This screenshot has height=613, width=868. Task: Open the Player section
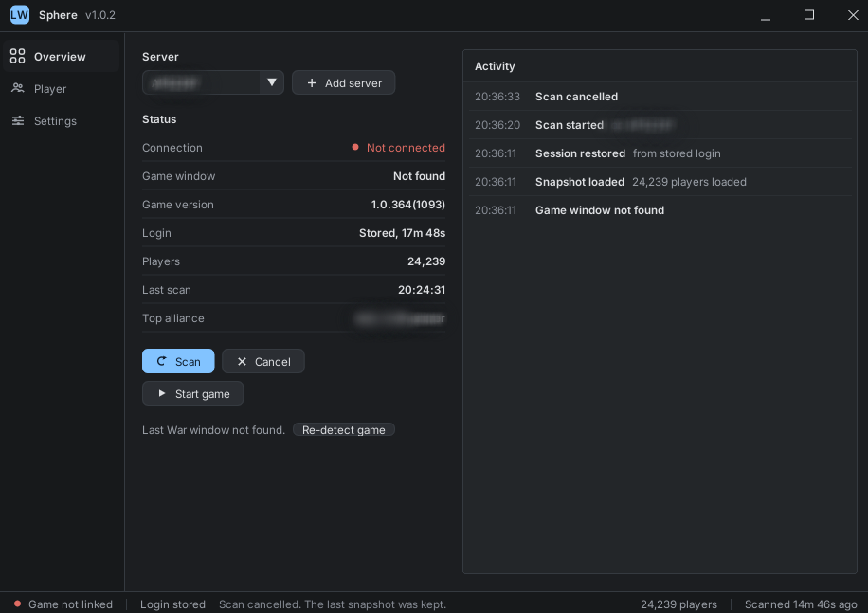61,88
